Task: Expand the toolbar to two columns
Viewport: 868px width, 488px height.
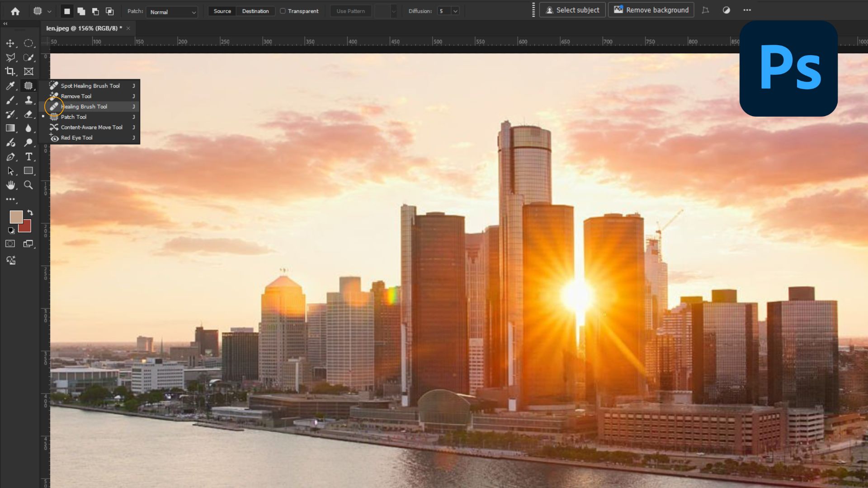Action: pos(5,23)
